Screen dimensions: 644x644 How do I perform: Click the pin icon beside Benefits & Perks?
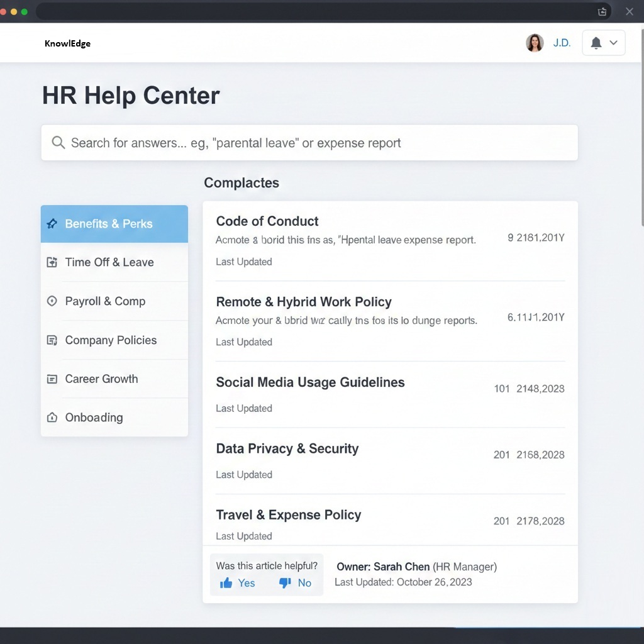pos(52,224)
